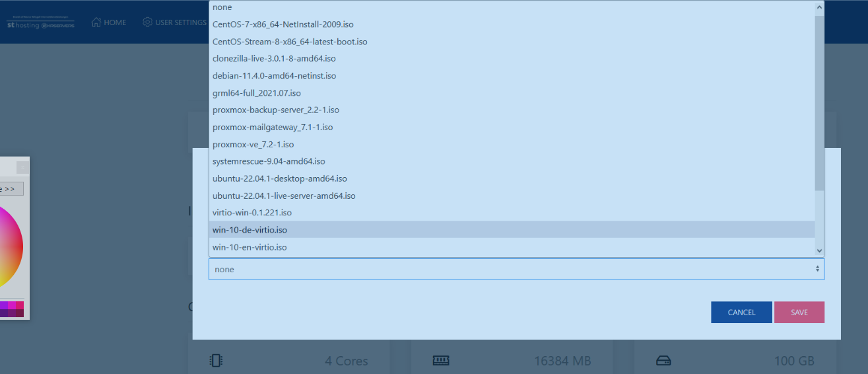Screen dimensions: 868x374
Task: Click the list scrollbar up arrow
Action: pos(820,7)
